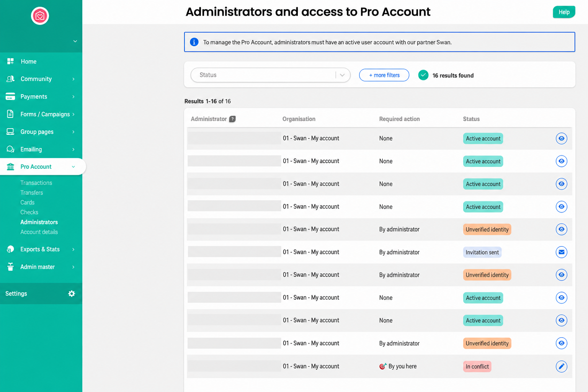This screenshot has width=588, height=392.
Task: Click eye icon on last Unverified identity row
Action: [561, 343]
